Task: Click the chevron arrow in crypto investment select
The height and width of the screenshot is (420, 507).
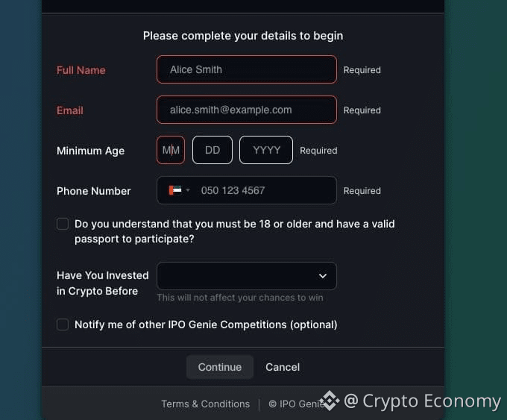Action: (x=323, y=275)
